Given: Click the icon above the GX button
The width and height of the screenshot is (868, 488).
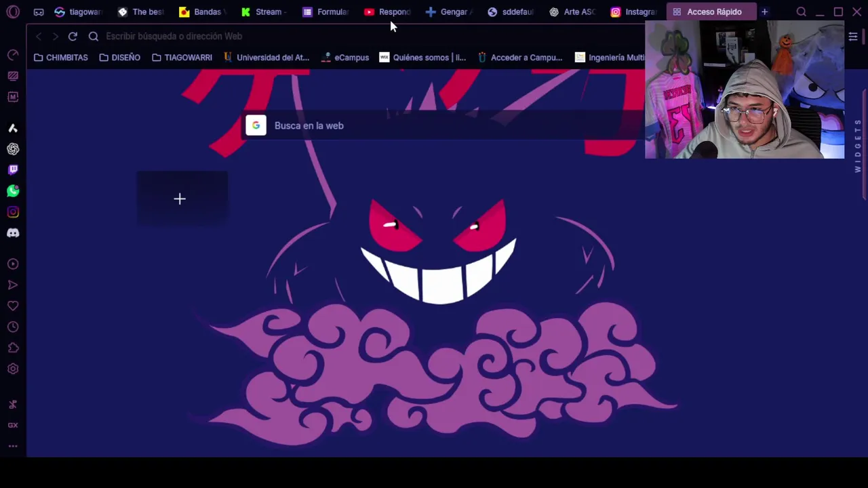Looking at the screenshot, I should point(13,405).
